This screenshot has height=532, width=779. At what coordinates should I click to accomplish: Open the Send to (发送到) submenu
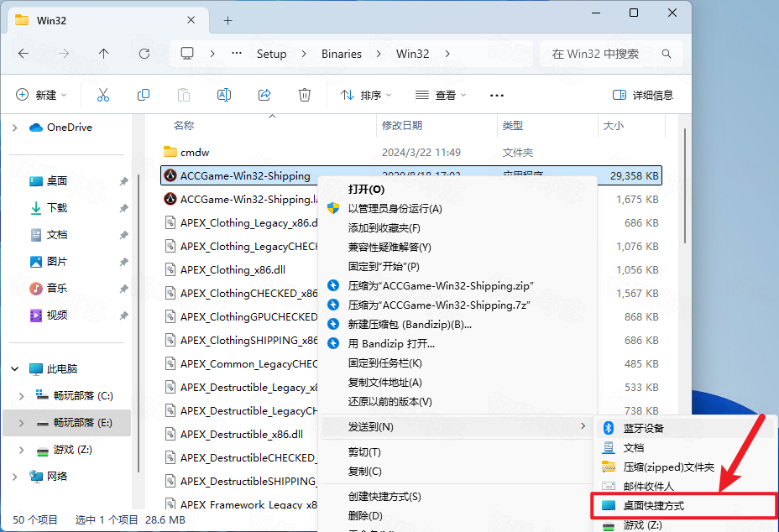pos(457,427)
